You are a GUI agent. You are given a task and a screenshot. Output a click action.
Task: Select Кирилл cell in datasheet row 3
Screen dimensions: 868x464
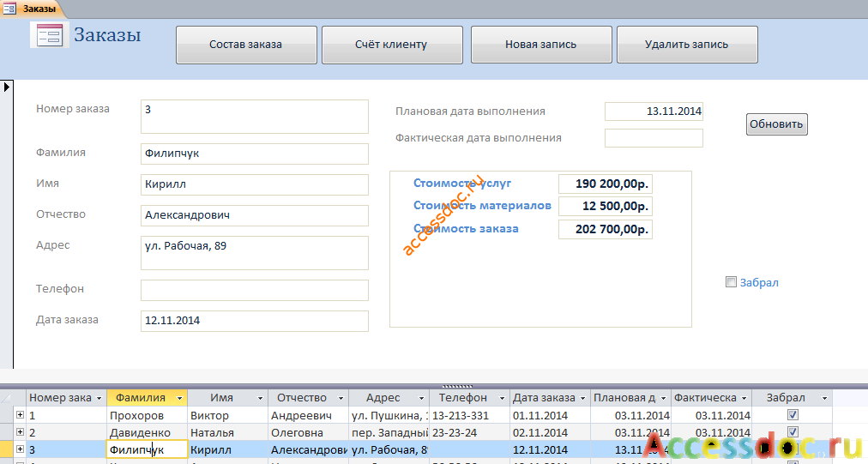(x=227, y=449)
